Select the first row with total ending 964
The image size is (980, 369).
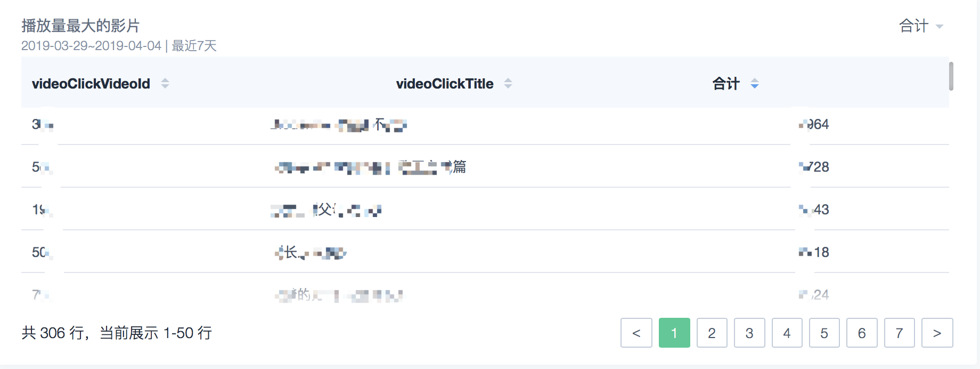click(x=485, y=125)
